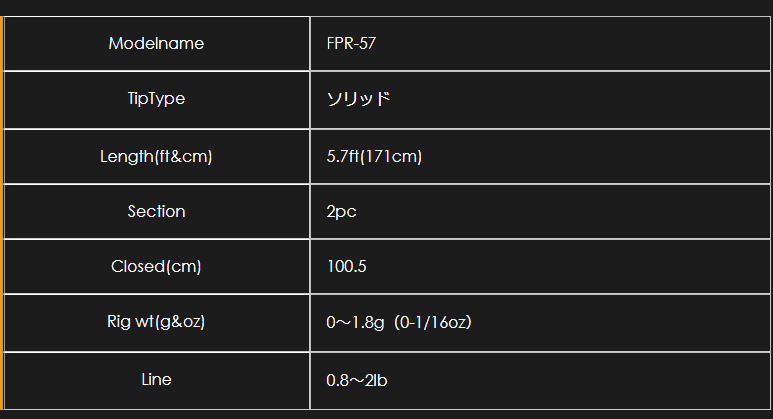This screenshot has width=773, height=419.
Task: Click the Closed(cm) label cell
Action: (156, 266)
